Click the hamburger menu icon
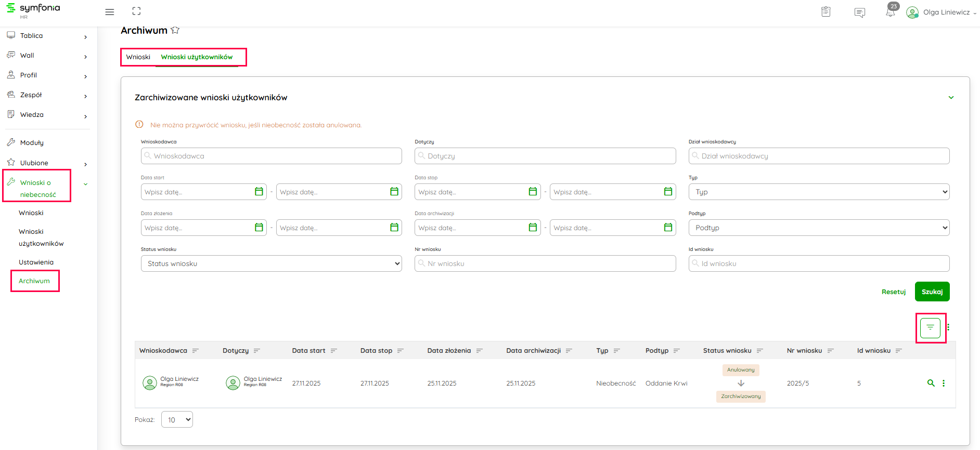This screenshot has width=980, height=450. 109,12
